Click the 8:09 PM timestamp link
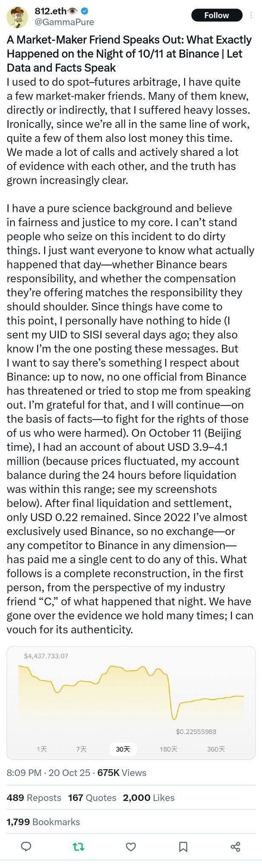 click(x=24, y=773)
